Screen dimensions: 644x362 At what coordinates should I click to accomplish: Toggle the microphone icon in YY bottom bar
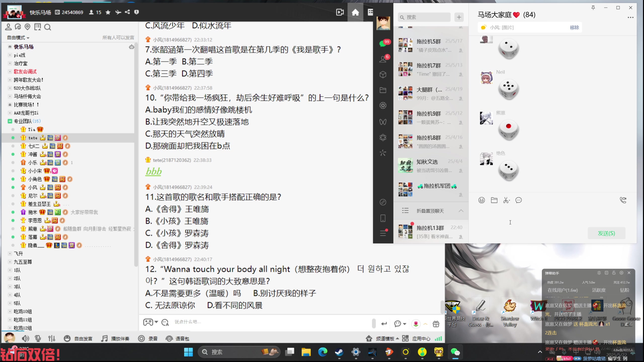[x=38, y=338]
